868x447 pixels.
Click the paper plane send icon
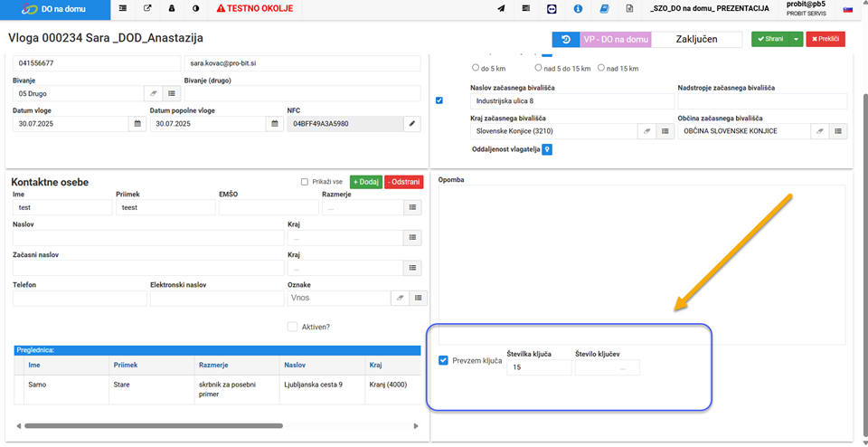pyautogui.click(x=501, y=9)
